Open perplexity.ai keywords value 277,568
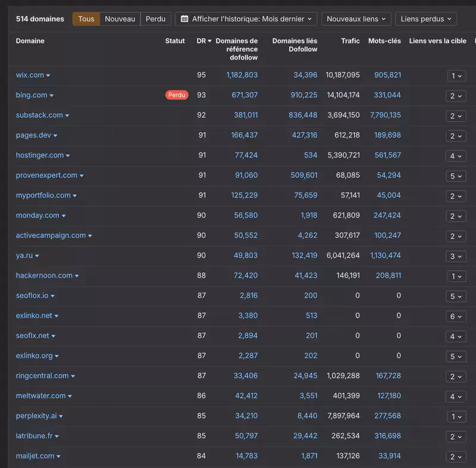The height and width of the screenshot is (468, 476). pyautogui.click(x=387, y=416)
